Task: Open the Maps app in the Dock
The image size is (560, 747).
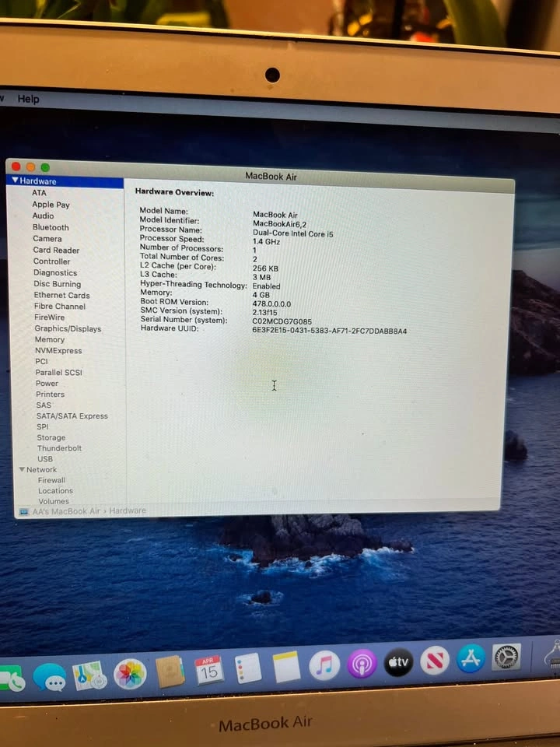Action: point(90,675)
